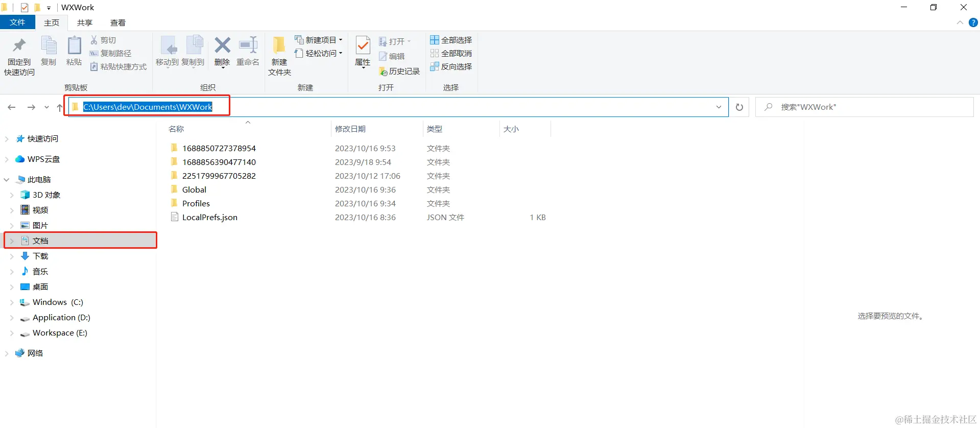Select folder 1688856390477140
The width and height of the screenshot is (980, 428).
point(219,162)
